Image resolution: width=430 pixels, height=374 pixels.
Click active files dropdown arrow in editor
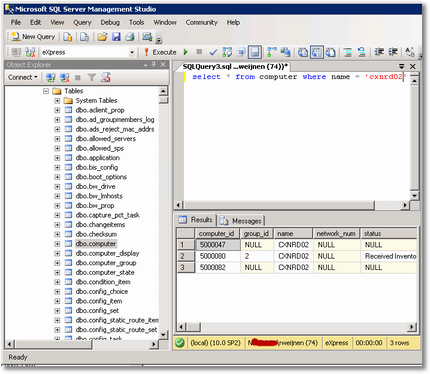pyautogui.click(x=402, y=66)
